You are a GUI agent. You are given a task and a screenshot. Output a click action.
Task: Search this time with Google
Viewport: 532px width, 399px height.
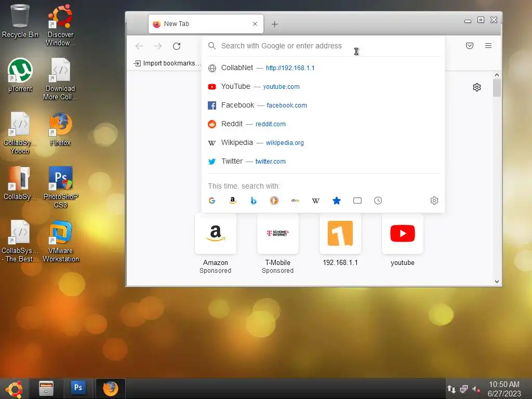(212, 201)
